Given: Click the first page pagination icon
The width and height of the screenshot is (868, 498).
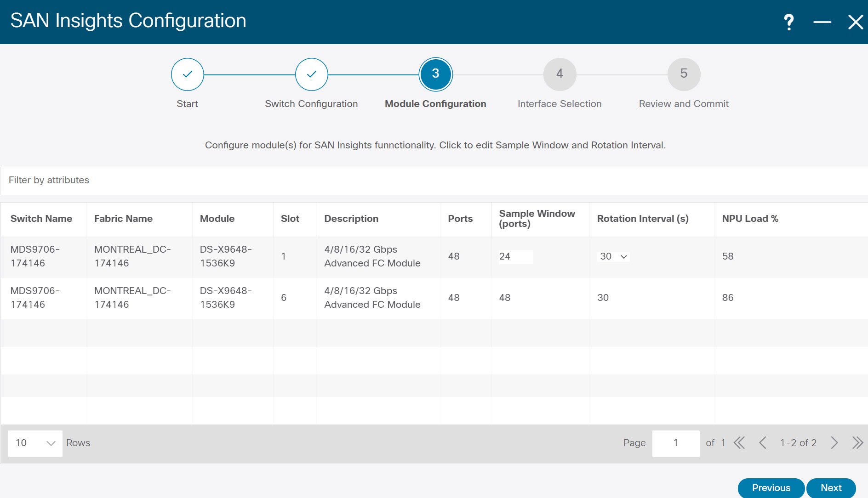Looking at the screenshot, I should (x=739, y=443).
